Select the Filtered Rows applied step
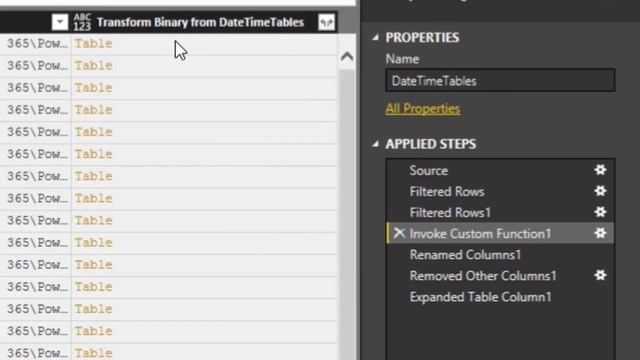 click(x=500, y=191)
